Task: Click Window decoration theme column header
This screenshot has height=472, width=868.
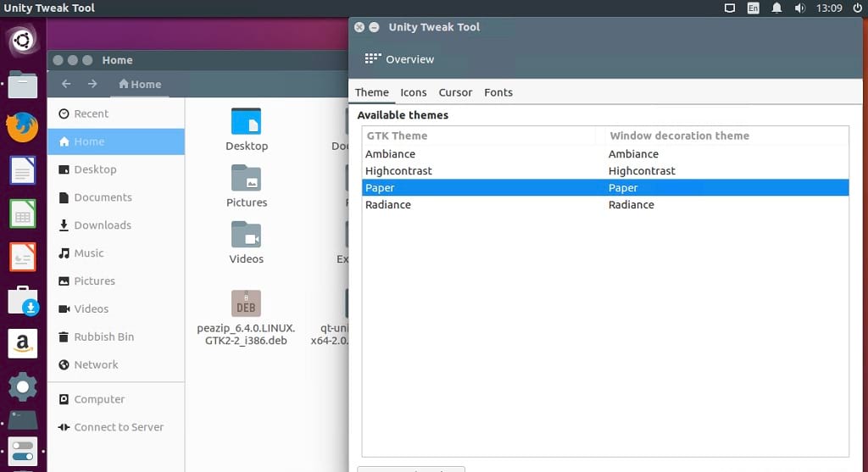Action: 722,136
